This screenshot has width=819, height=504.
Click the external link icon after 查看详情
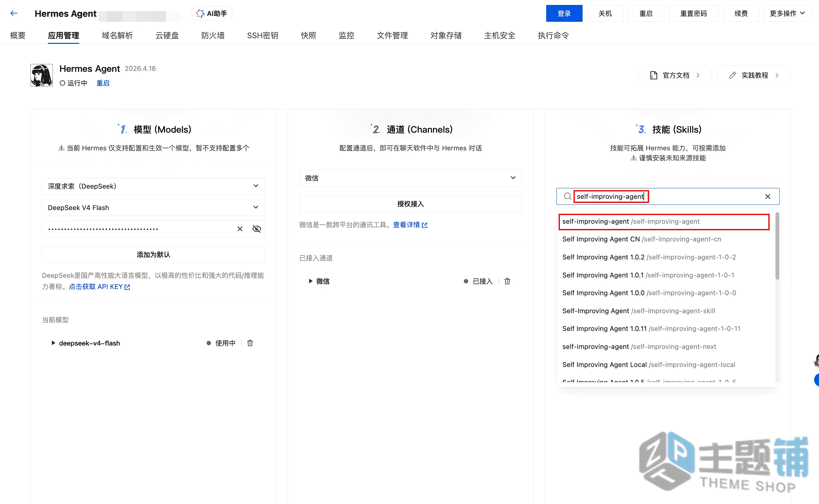point(425,225)
